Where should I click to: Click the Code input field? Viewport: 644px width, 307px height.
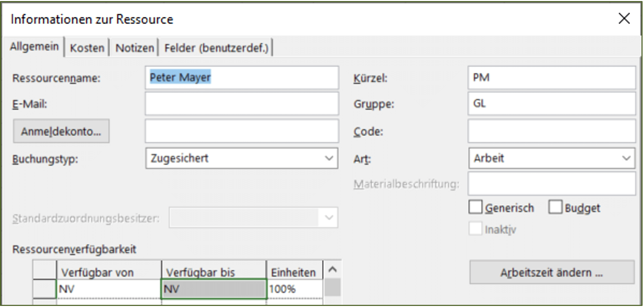552,131
